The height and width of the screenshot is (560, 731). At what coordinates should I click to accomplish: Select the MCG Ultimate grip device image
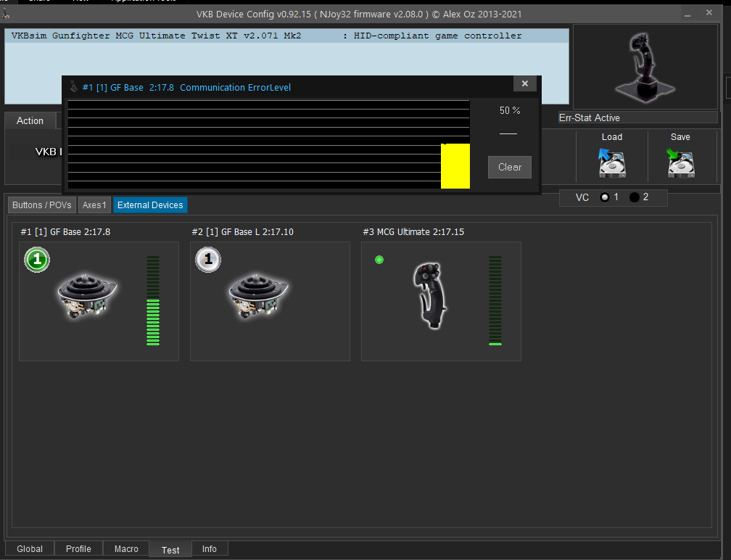tap(430, 296)
